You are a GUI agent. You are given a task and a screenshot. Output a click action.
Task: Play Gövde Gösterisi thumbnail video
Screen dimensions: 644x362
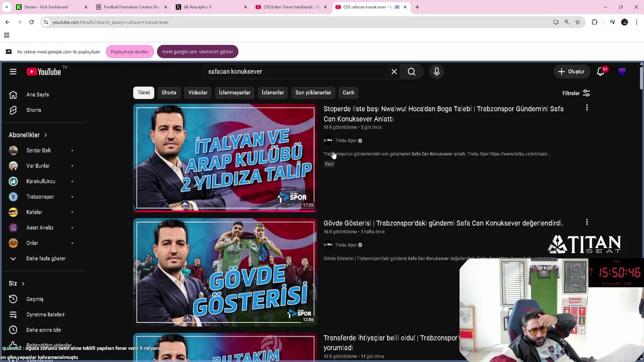[225, 272]
